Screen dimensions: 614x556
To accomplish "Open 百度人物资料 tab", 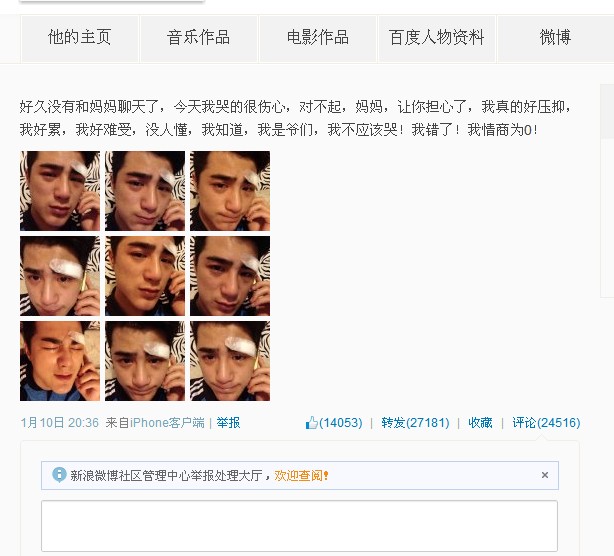I will (437, 38).
